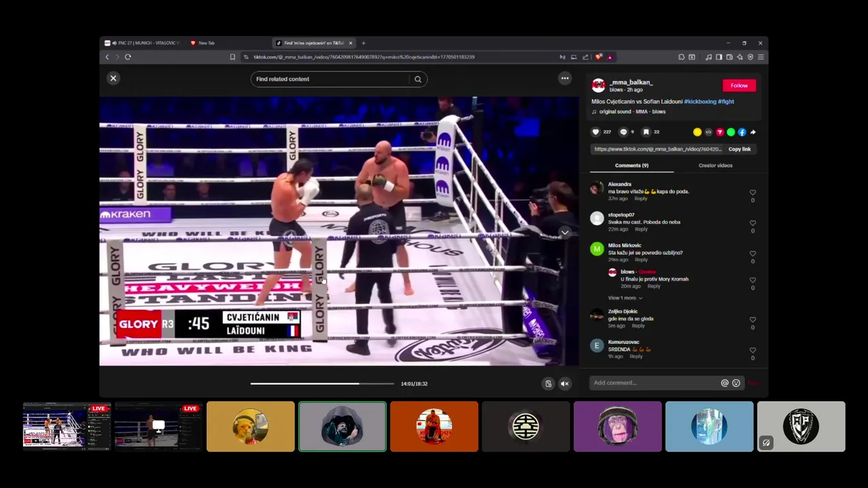Unmute the video with speaker icon
868x488 pixels.
(564, 384)
